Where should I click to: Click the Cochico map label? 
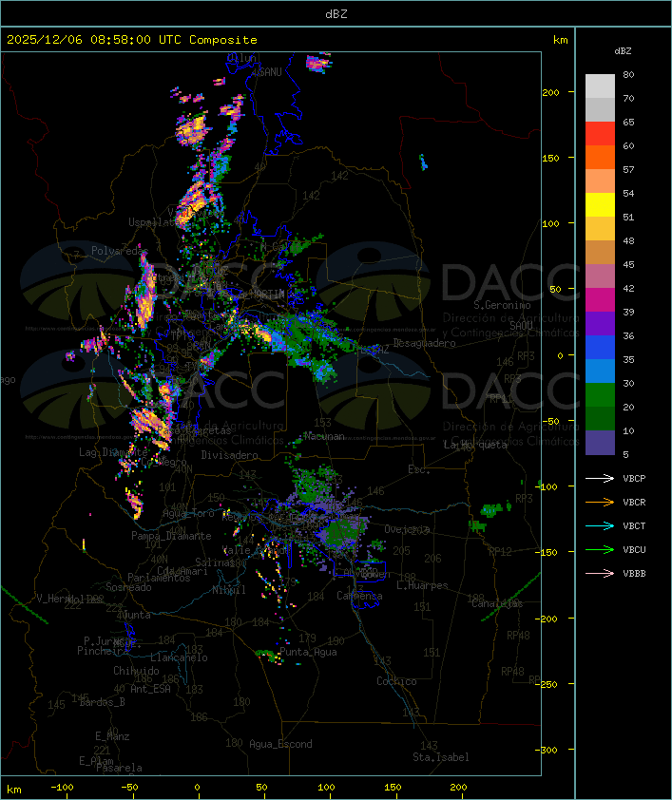(396, 681)
